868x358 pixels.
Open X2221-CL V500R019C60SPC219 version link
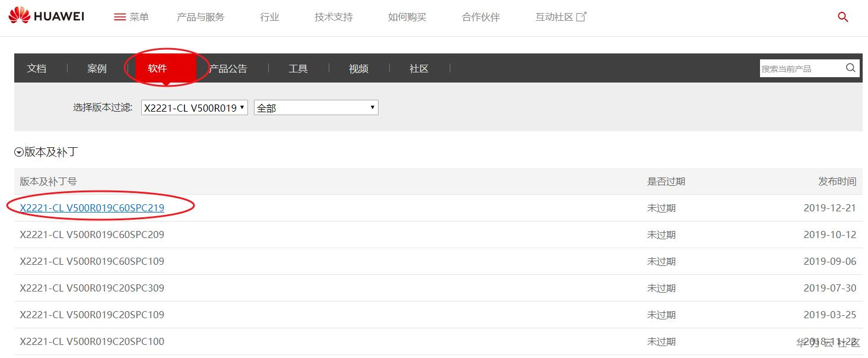tap(92, 208)
